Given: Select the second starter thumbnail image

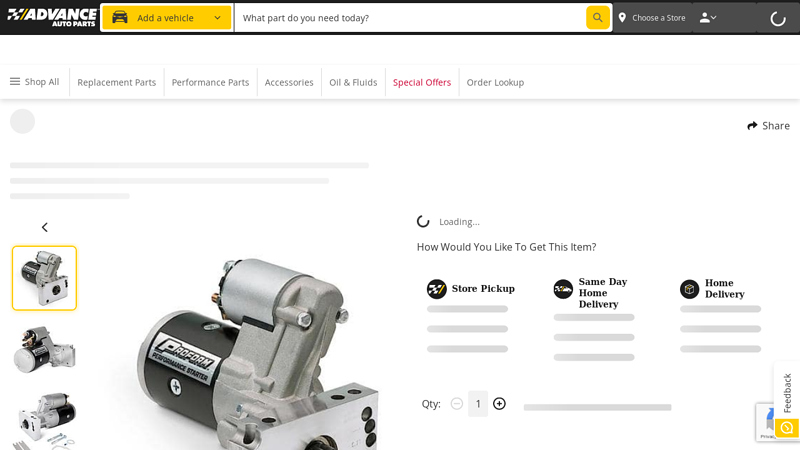Looking at the screenshot, I should point(44,348).
